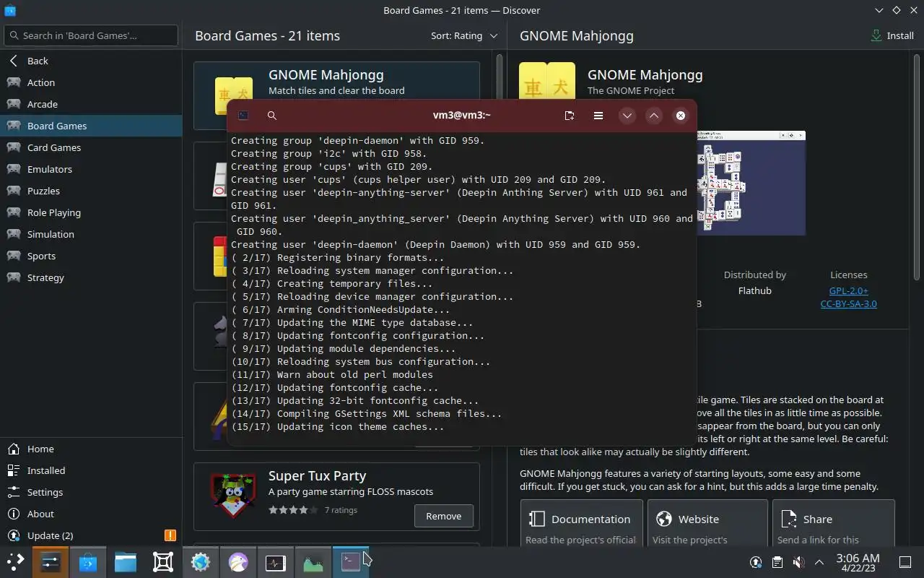Click the keep-above diamond title bar button
Viewport: 924px width, 578px height.
tap(896, 10)
